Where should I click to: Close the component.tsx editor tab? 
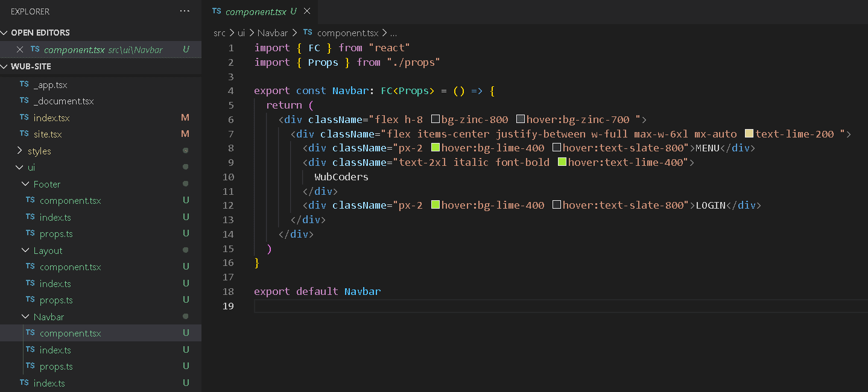(x=308, y=11)
